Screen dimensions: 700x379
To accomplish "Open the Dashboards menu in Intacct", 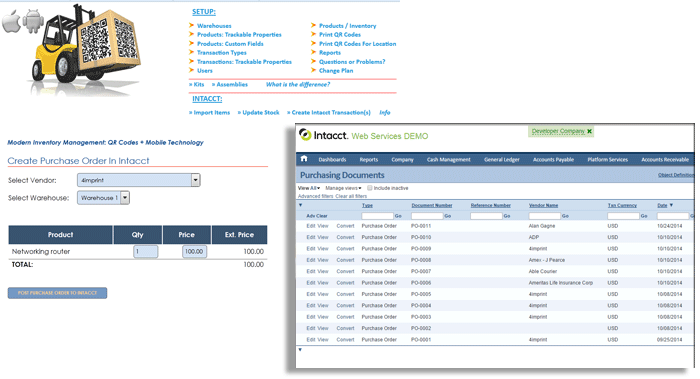I will click(332, 159).
